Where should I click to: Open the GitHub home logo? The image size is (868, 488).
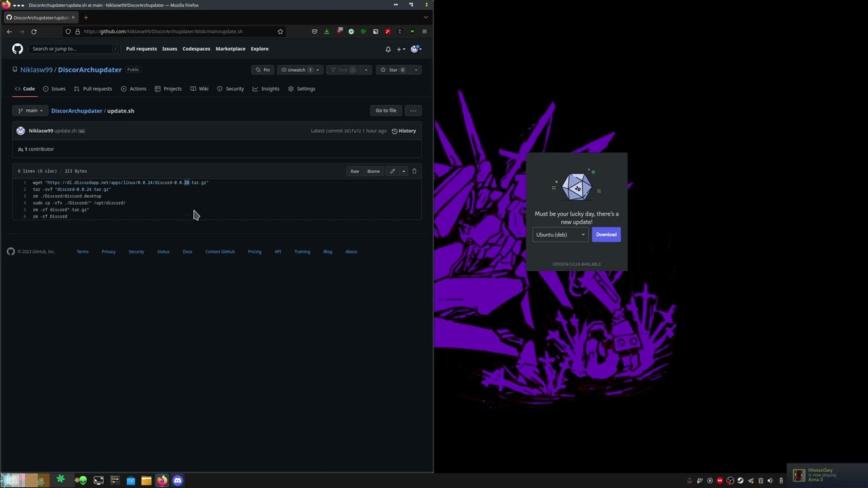18,49
